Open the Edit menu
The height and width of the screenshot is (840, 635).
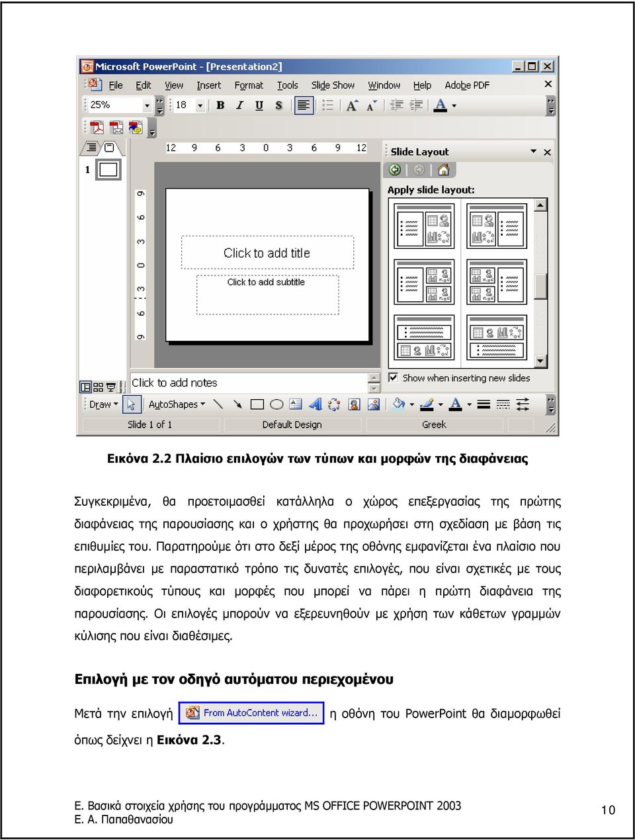click(x=144, y=85)
